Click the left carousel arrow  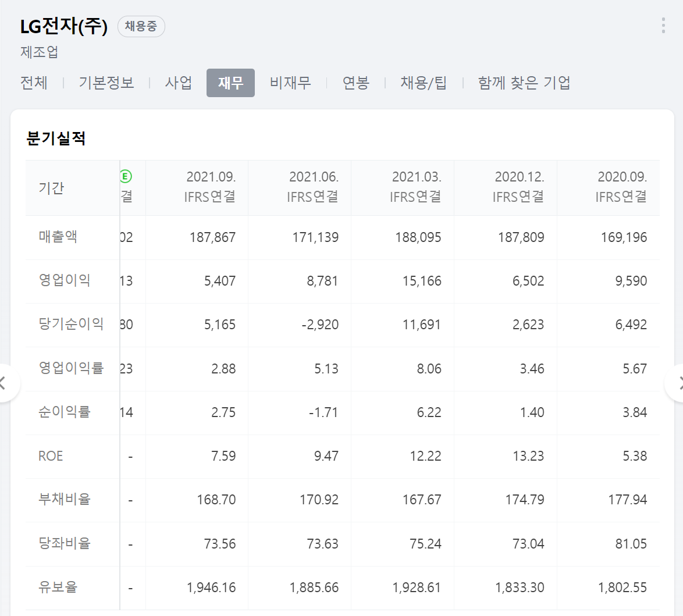(x=4, y=383)
